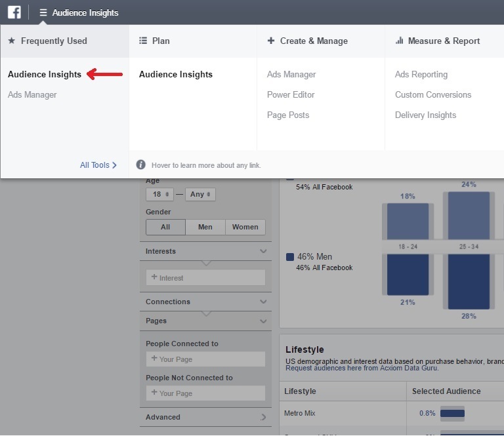Click the Interest input field
The width and height of the screenshot is (504, 436).
[205, 277]
